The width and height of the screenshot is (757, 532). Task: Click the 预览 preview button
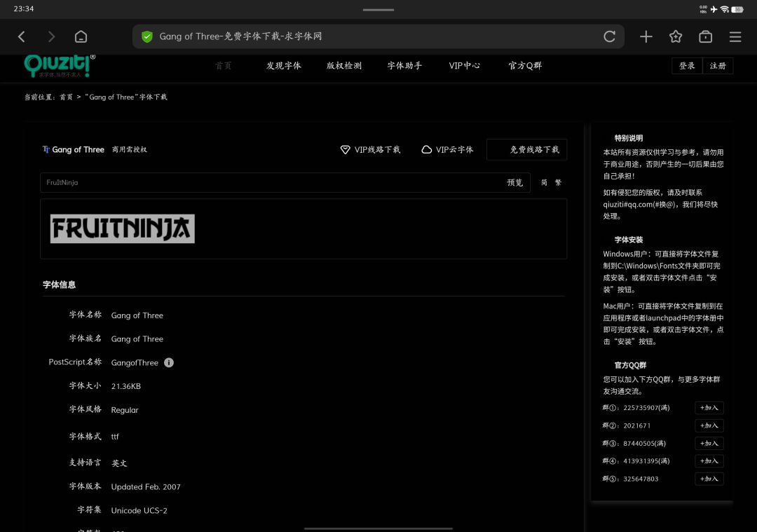click(x=514, y=182)
